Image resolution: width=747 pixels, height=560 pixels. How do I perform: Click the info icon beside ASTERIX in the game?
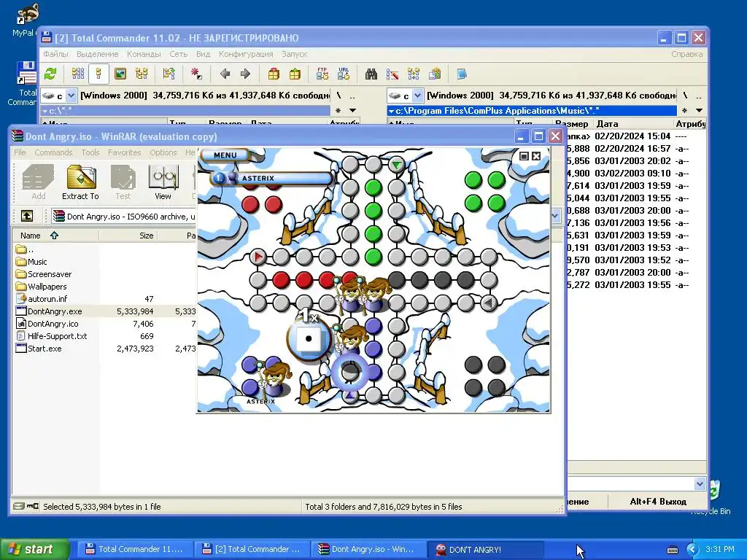(x=219, y=178)
